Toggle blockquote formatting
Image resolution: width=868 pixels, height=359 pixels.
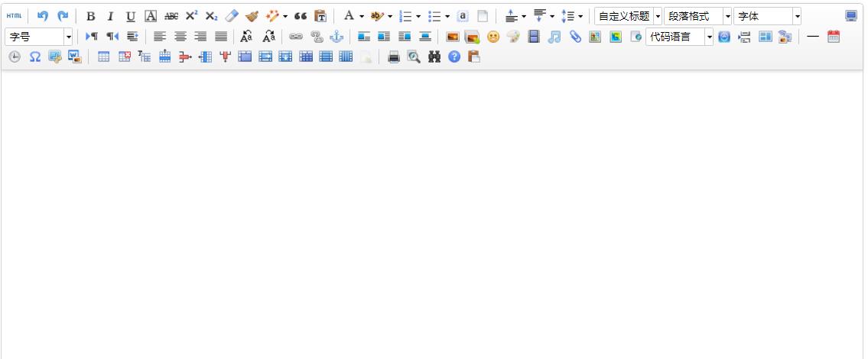click(x=300, y=17)
